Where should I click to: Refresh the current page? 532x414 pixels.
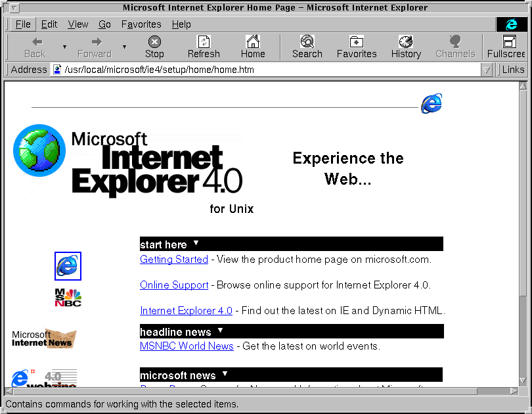click(x=204, y=47)
